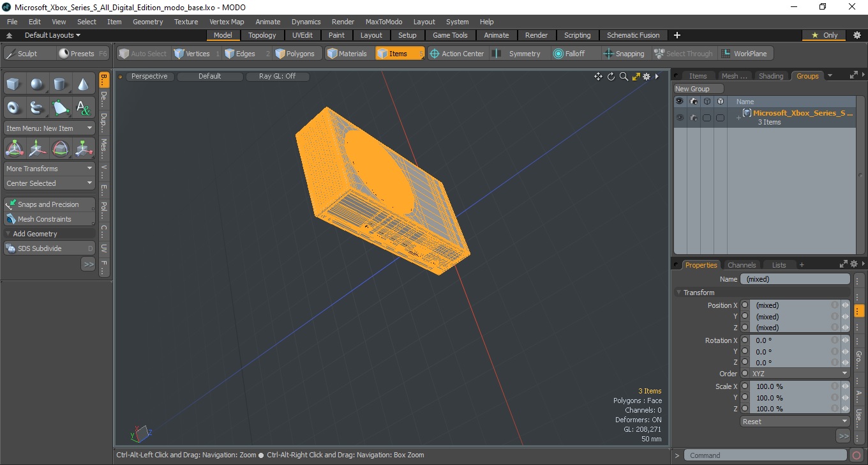Switch to UVEdit layout tab
Viewport: 868px width, 465px height.
303,35
